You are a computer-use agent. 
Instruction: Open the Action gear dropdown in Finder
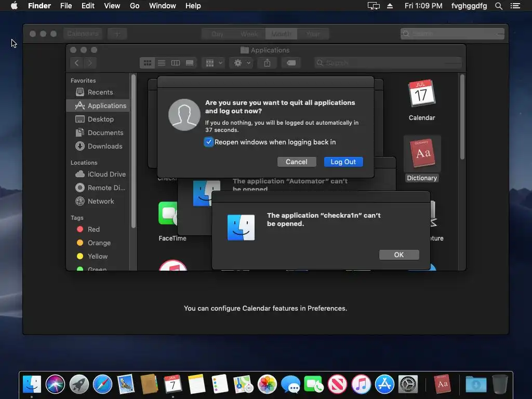tap(242, 63)
